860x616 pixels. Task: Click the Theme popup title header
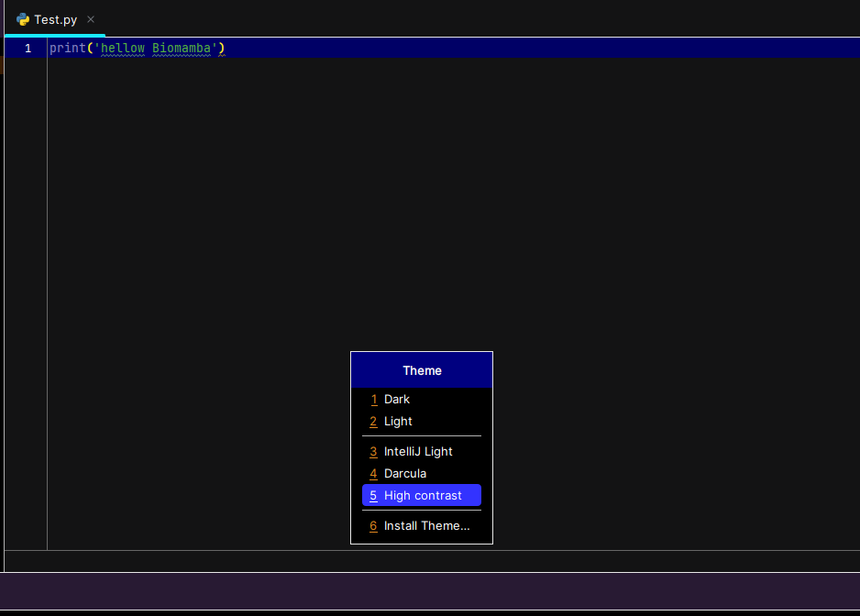[x=422, y=371]
